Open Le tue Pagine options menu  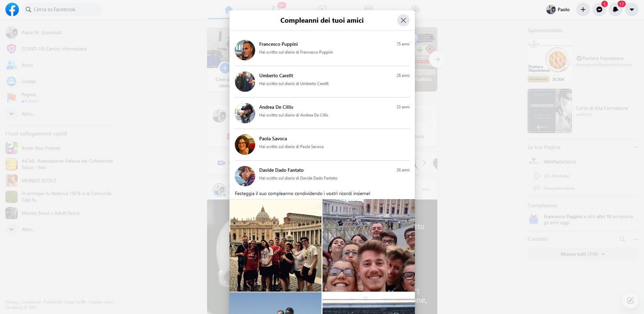(636, 147)
